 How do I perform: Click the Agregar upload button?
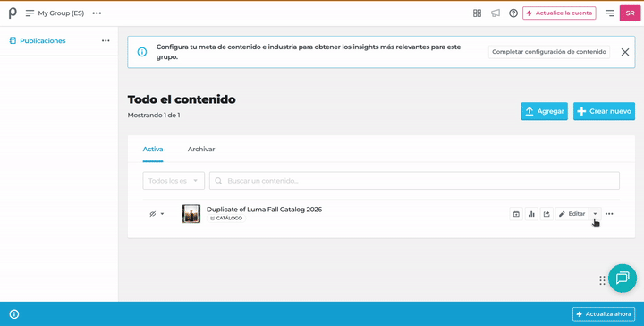[544, 111]
